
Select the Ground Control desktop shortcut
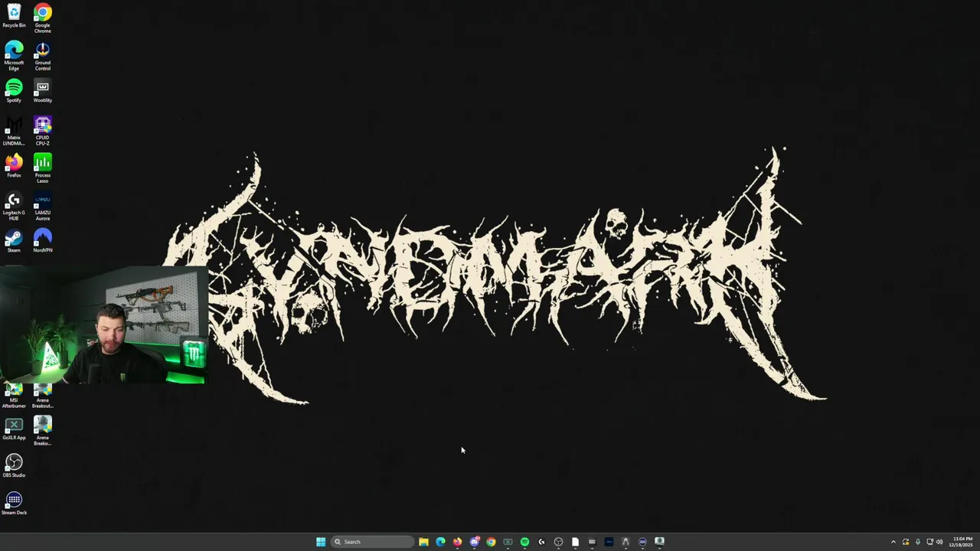click(x=42, y=56)
